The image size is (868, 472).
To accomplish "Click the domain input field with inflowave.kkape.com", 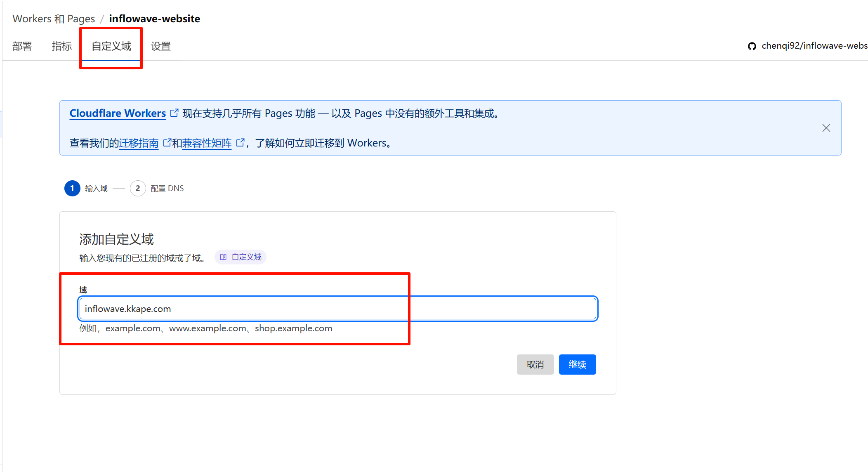I will click(337, 309).
